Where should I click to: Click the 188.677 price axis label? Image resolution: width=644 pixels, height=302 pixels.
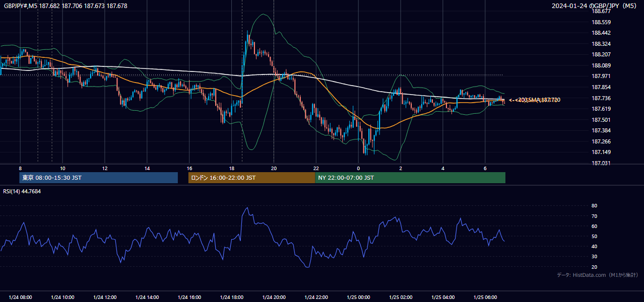(601, 11)
